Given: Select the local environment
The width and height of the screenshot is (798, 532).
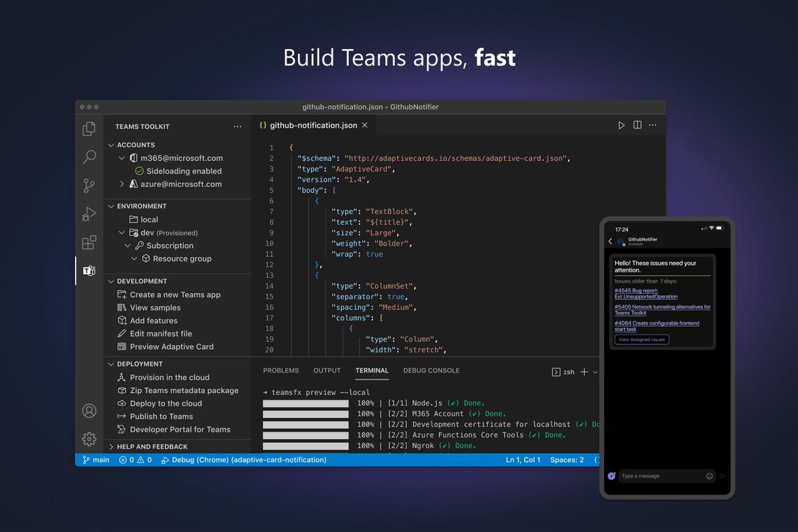Looking at the screenshot, I should click(x=144, y=219).
